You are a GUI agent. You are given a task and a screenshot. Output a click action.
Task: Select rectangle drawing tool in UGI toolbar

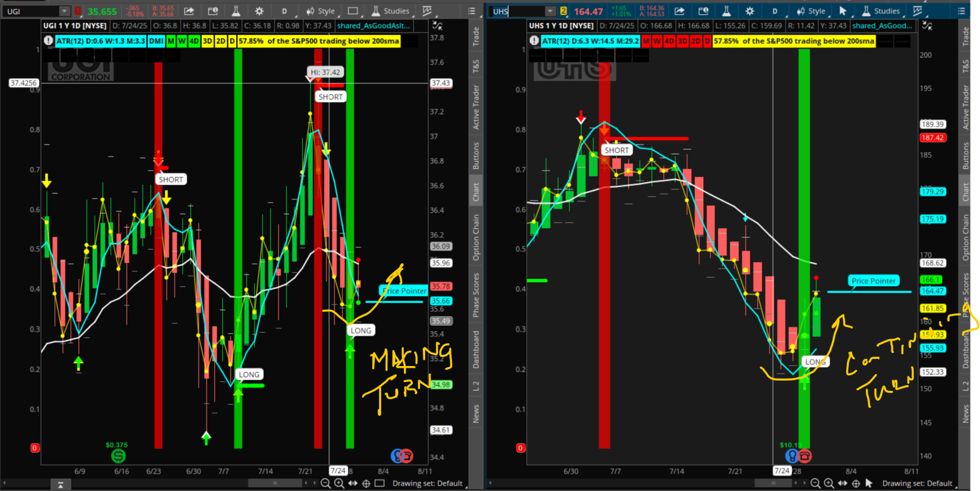pyautogui.click(x=353, y=11)
